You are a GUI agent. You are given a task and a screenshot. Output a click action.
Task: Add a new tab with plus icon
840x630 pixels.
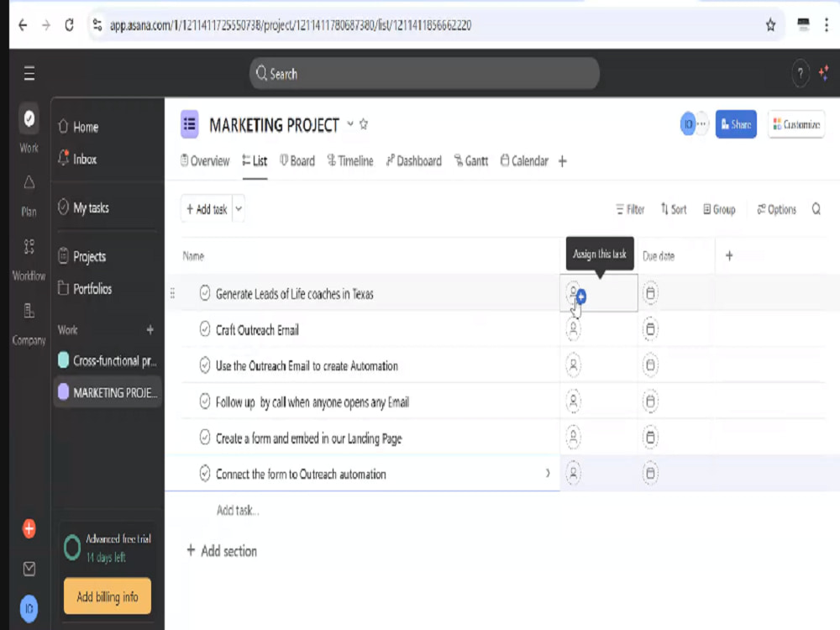point(563,161)
